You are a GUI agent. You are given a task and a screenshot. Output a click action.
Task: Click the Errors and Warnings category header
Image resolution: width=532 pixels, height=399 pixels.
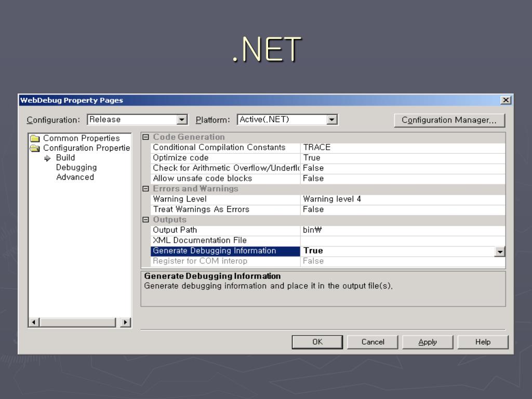tap(196, 189)
